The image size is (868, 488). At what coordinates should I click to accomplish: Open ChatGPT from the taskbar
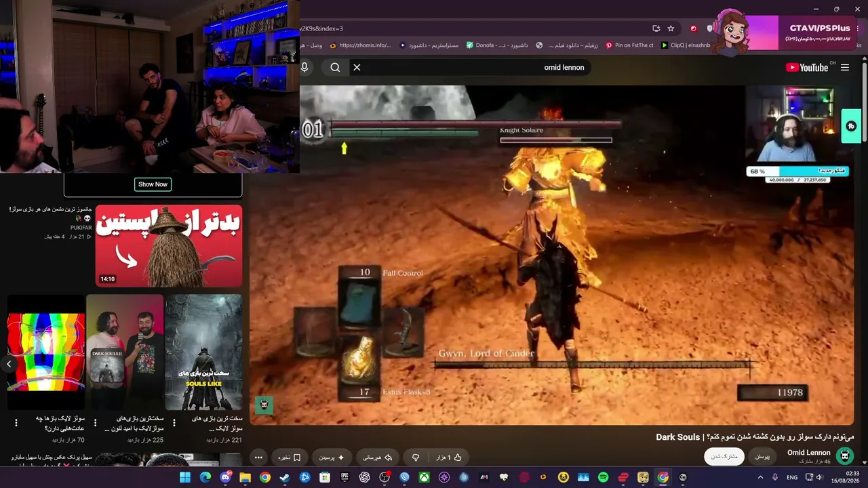[365, 477]
